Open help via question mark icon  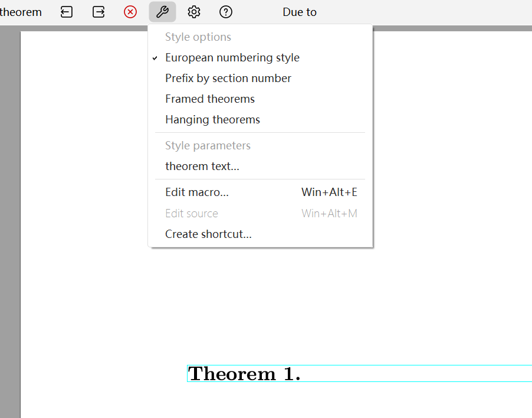click(x=226, y=12)
